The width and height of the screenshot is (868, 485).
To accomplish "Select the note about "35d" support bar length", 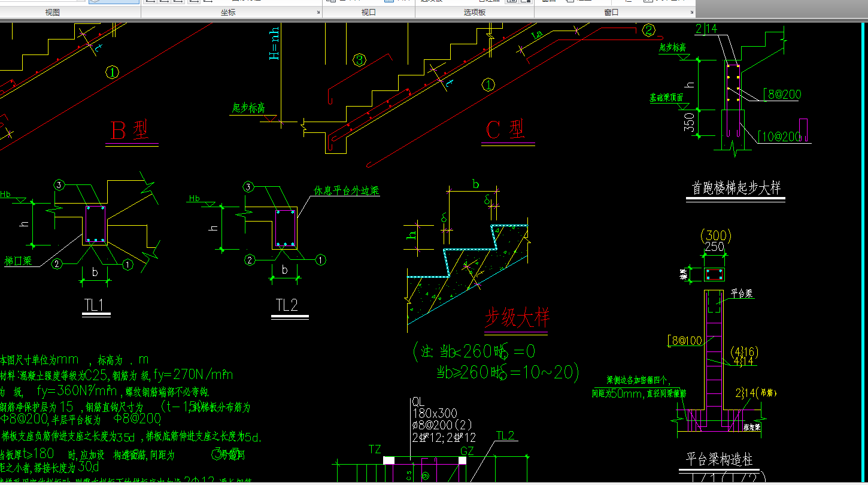I will coord(132,437).
